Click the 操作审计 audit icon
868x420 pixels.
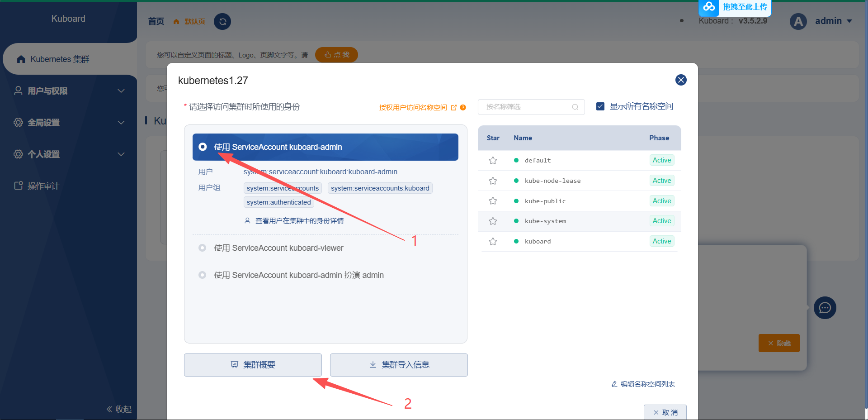click(18, 186)
